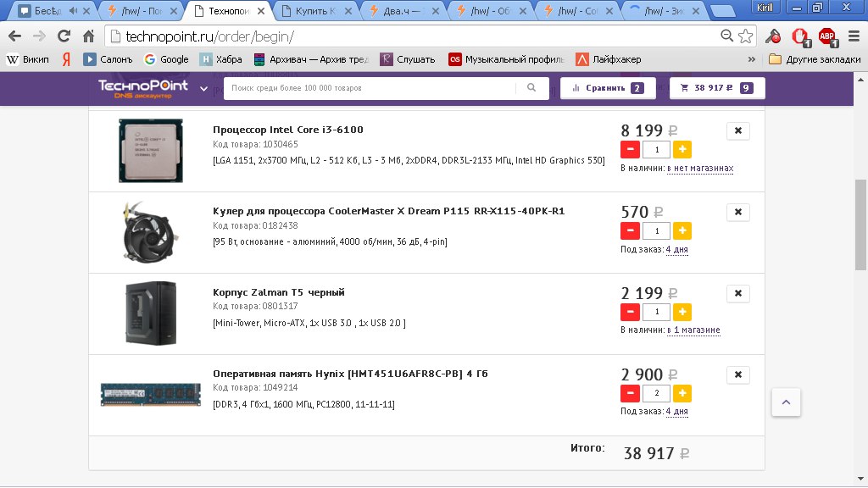
Task: Open the browser home page
Action: pos(88,36)
